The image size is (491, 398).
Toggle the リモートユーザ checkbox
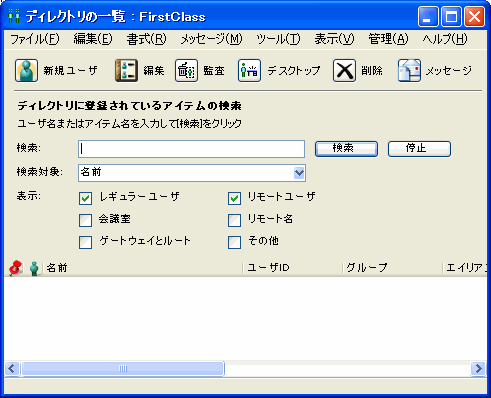point(234,198)
